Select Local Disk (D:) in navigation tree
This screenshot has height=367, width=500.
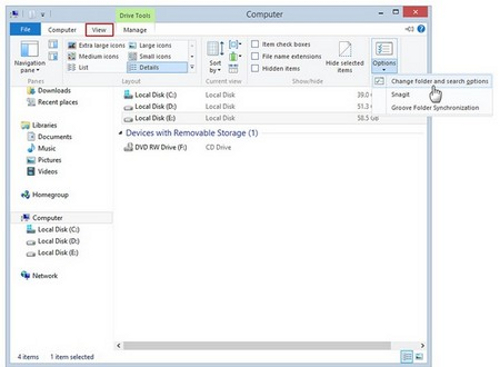(53, 241)
